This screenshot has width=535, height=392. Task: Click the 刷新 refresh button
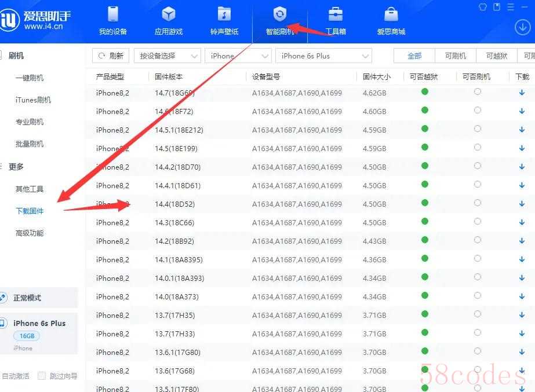[x=111, y=56]
